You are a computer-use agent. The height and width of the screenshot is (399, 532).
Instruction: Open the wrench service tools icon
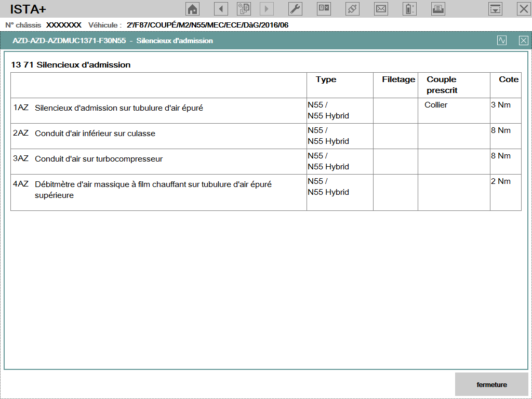tap(295, 9)
